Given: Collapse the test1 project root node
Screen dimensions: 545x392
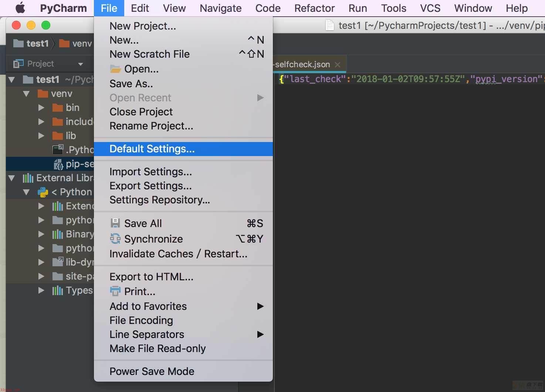Looking at the screenshot, I should pos(11,80).
